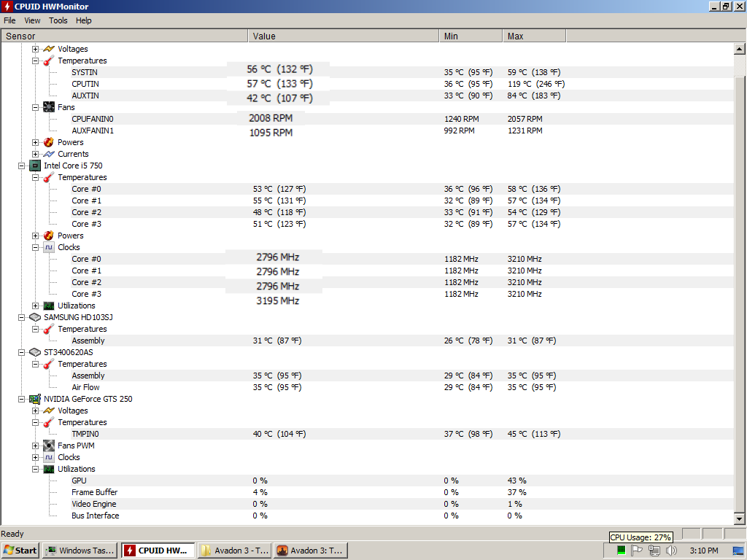Switch to the Avadon 3 game taskbar button

point(311,551)
